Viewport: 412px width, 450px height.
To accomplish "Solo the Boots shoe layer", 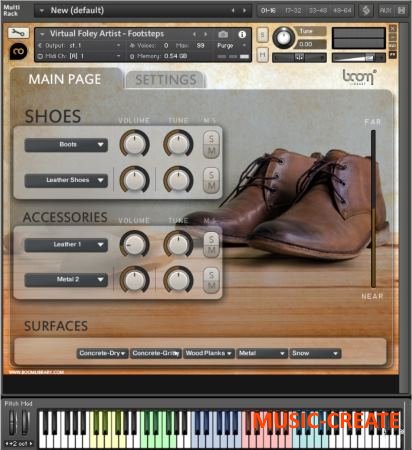I will click(211, 139).
